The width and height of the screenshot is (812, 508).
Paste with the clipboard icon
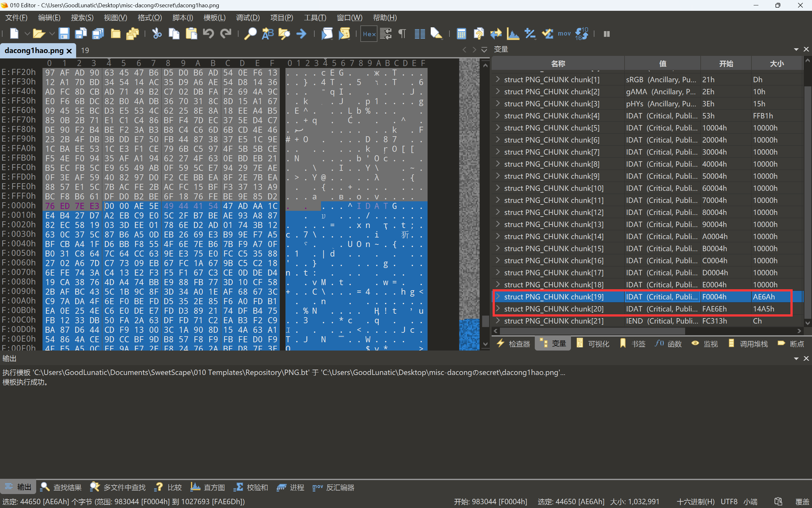click(191, 34)
